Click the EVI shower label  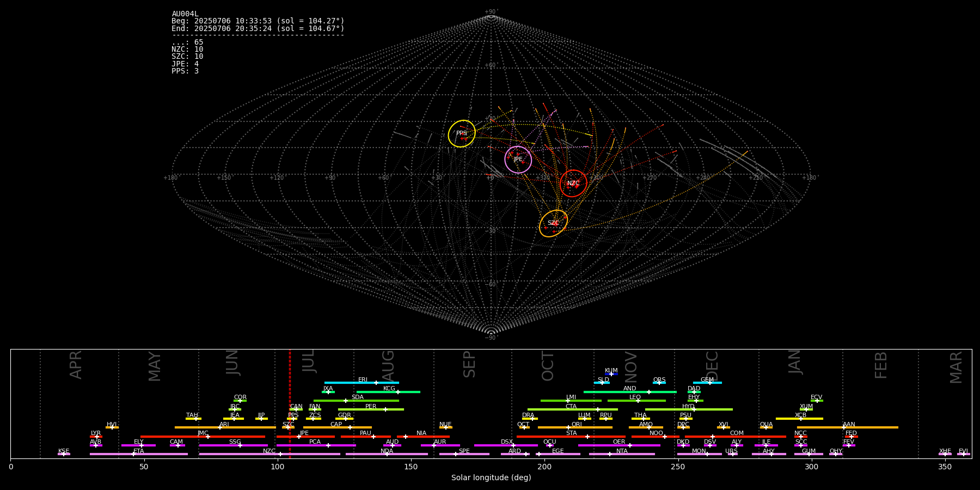pyautogui.click(x=963, y=451)
